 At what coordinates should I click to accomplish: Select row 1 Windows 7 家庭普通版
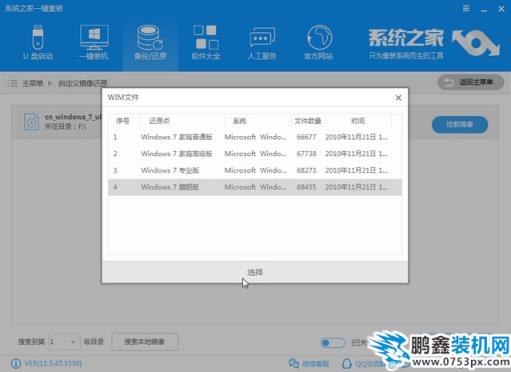pyautogui.click(x=255, y=137)
